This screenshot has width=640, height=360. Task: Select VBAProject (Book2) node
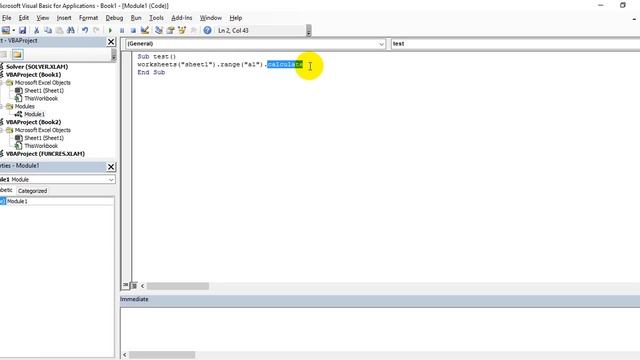point(33,122)
